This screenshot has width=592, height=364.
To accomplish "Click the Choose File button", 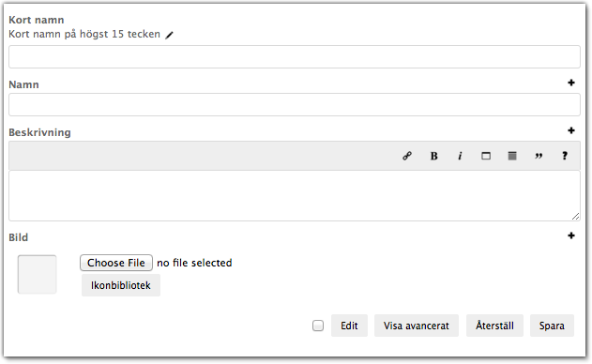I will (116, 263).
